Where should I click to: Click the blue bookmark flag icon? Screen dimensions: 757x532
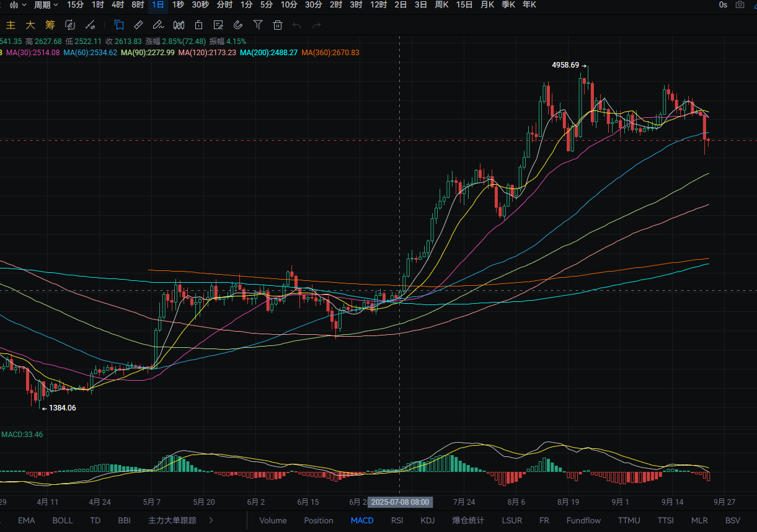(119, 25)
